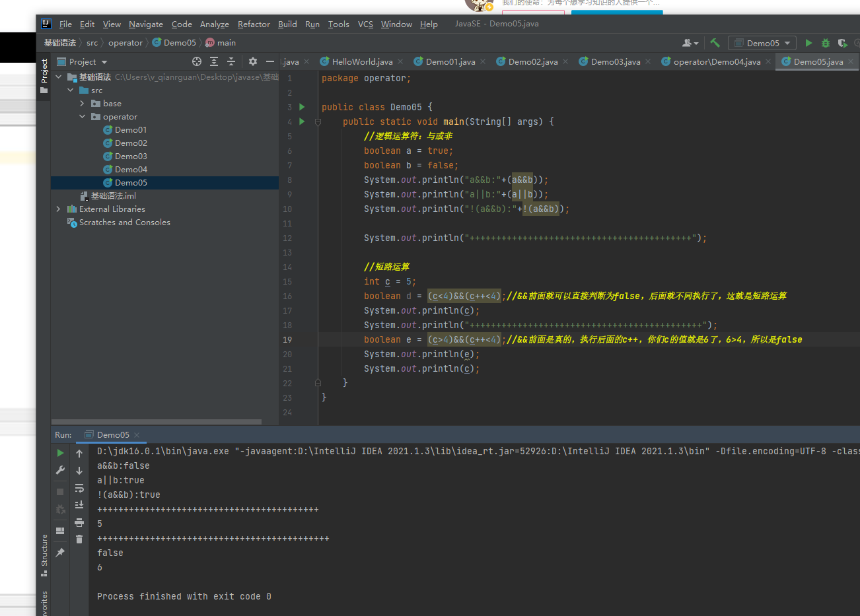Toggle soft-wrap in the Run console
The height and width of the screenshot is (616, 860).
pos(79,488)
